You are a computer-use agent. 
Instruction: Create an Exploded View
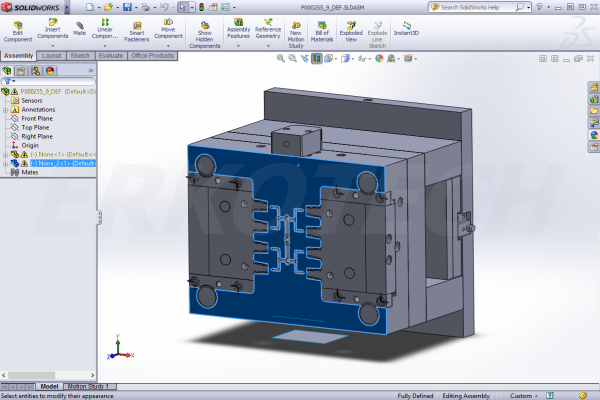pos(351,31)
